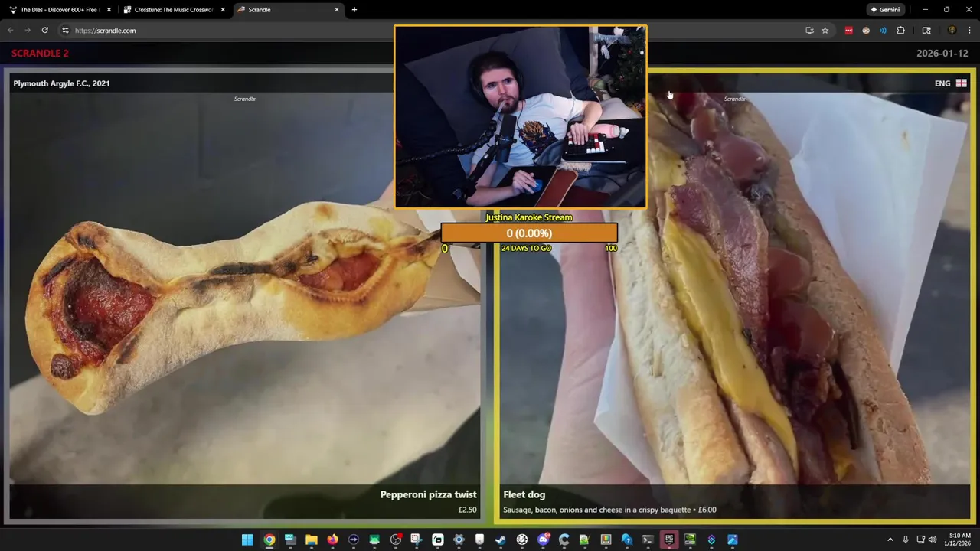Vote for the Pepperoni pizza twist image
Image resolution: width=980 pixels, height=551 pixels.
[243, 295]
